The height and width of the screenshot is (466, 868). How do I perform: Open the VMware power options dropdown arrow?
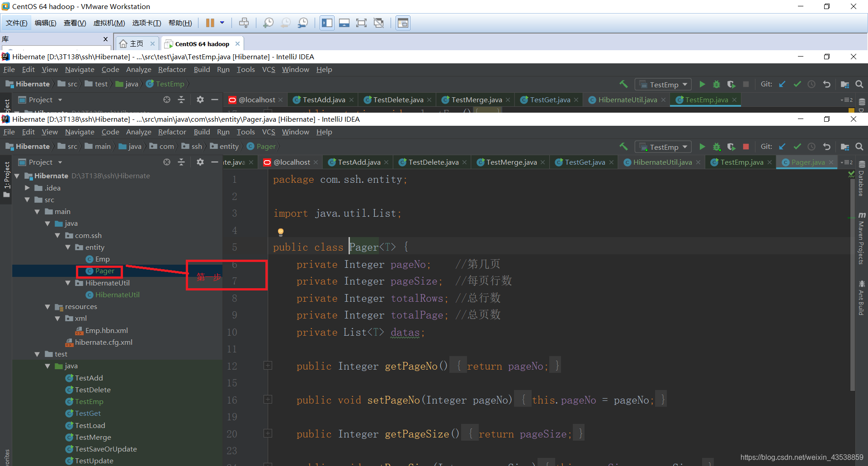click(x=222, y=23)
